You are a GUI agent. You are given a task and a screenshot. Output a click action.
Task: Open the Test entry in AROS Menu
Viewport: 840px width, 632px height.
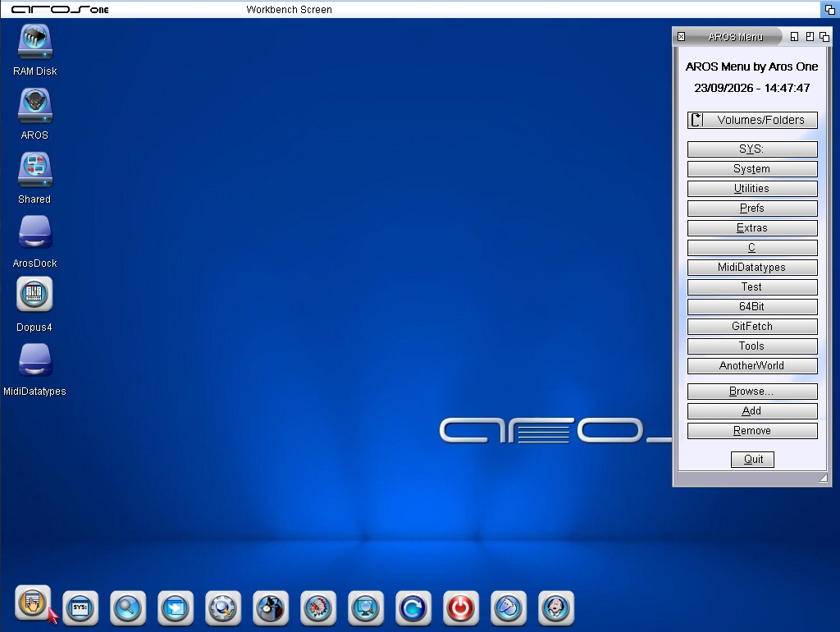click(x=752, y=287)
